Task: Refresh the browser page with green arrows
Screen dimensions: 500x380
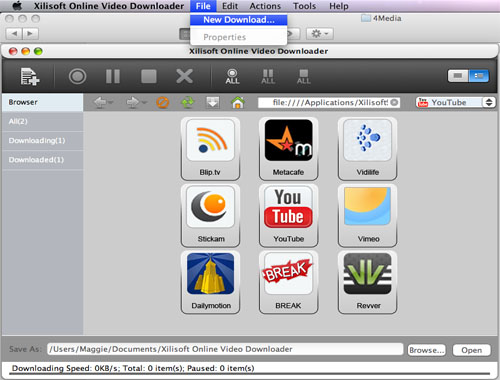Action: coord(188,102)
